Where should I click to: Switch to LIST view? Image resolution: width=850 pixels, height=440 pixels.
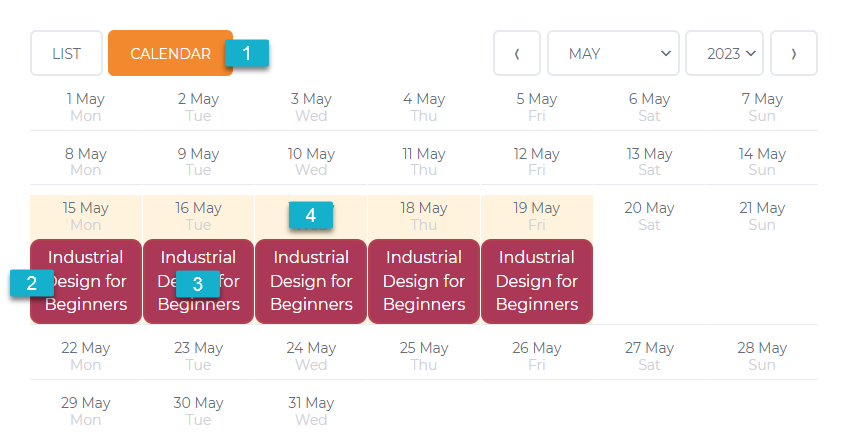click(66, 53)
